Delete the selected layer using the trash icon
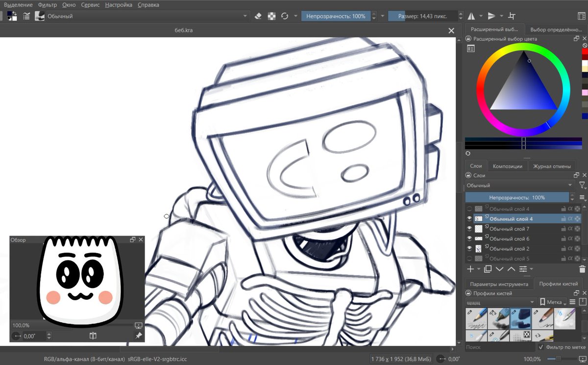This screenshot has height=365, width=588. (x=583, y=269)
